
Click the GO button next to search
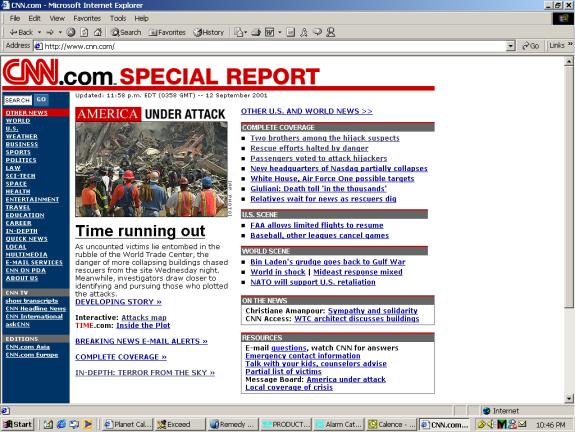tap(41, 99)
